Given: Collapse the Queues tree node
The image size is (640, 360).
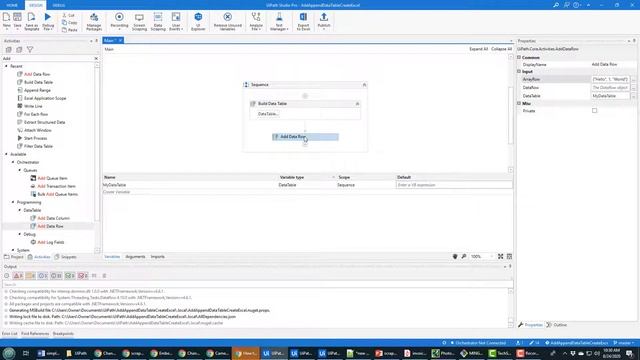Looking at the screenshot, I should [x=20, y=170].
